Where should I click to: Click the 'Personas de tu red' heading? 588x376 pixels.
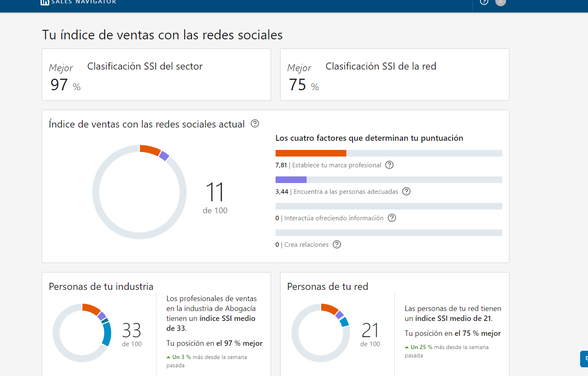pyautogui.click(x=328, y=287)
